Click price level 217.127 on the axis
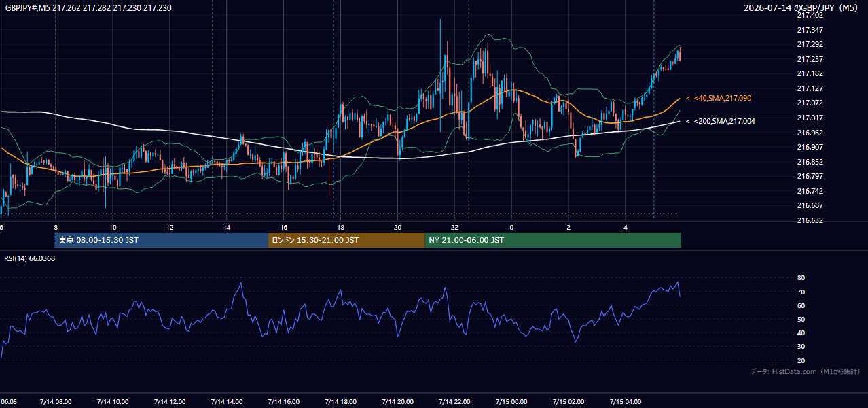The width and height of the screenshot is (868, 408). pos(810,88)
